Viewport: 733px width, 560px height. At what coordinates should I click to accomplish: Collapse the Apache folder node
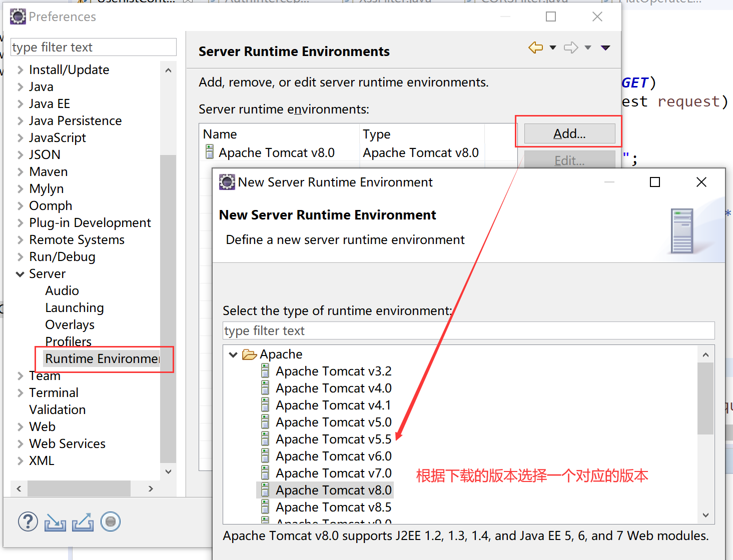coord(233,354)
